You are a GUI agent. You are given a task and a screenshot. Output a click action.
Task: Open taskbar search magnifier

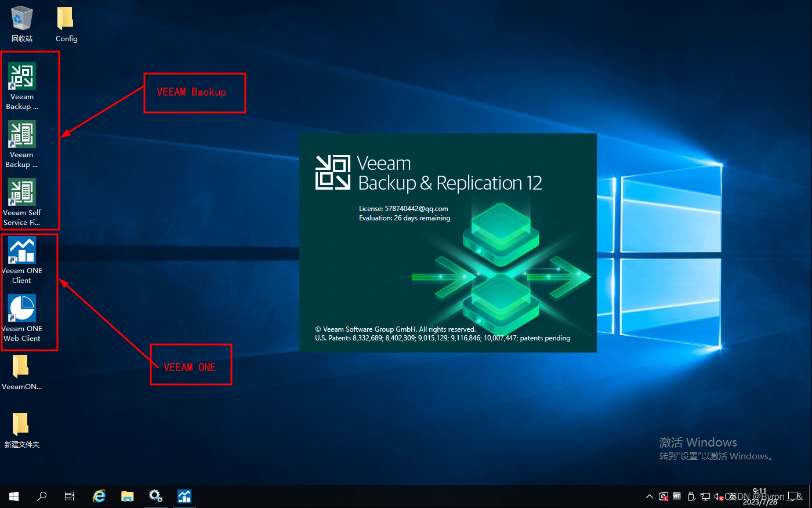[42, 496]
